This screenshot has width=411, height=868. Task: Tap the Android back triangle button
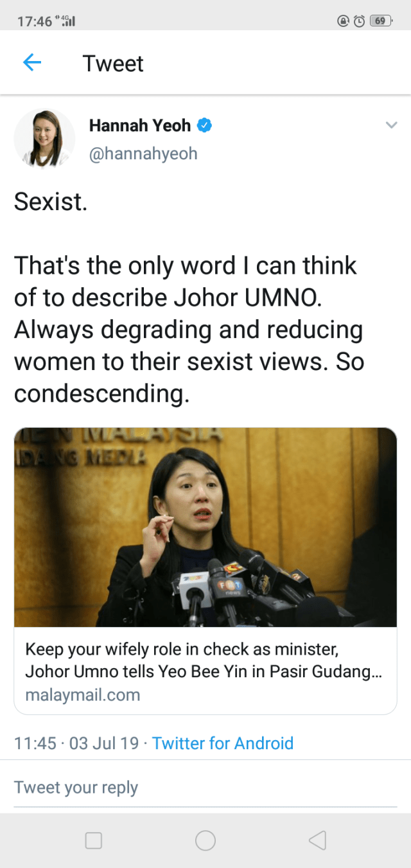(x=317, y=840)
